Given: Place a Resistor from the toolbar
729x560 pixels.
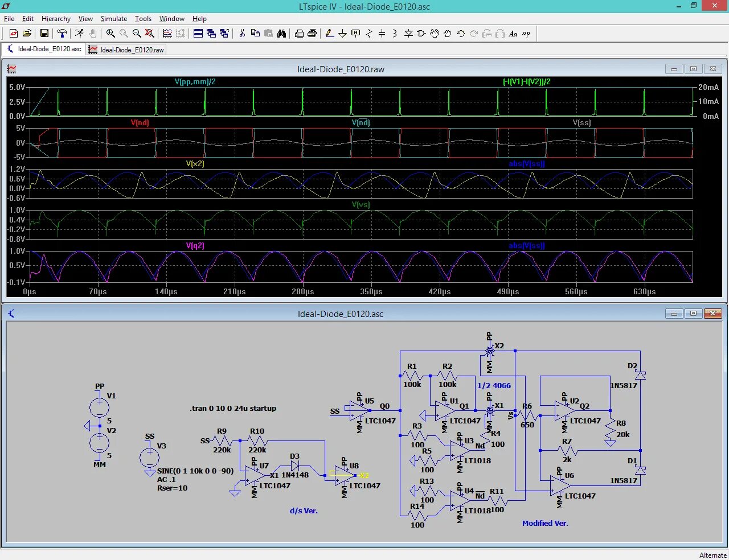Looking at the screenshot, I should (x=369, y=34).
